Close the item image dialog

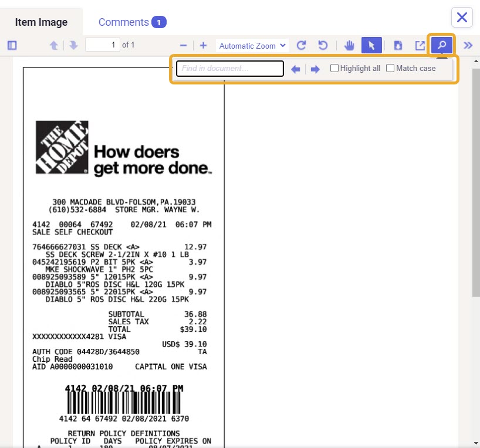[462, 18]
